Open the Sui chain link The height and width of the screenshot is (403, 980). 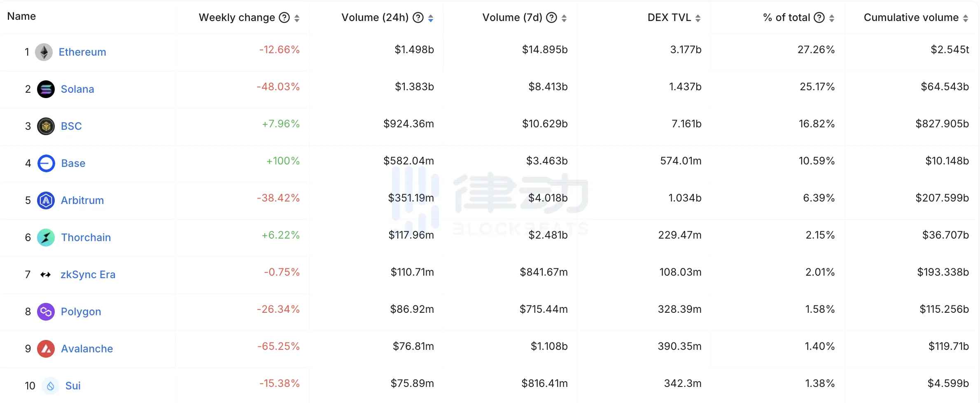click(73, 386)
